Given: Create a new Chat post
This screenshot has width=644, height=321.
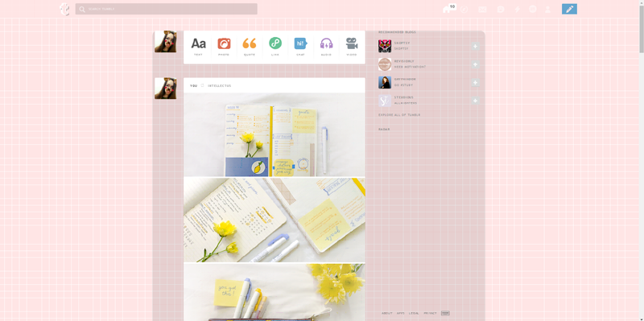Looking at the screenshot, I should [300, 47].
